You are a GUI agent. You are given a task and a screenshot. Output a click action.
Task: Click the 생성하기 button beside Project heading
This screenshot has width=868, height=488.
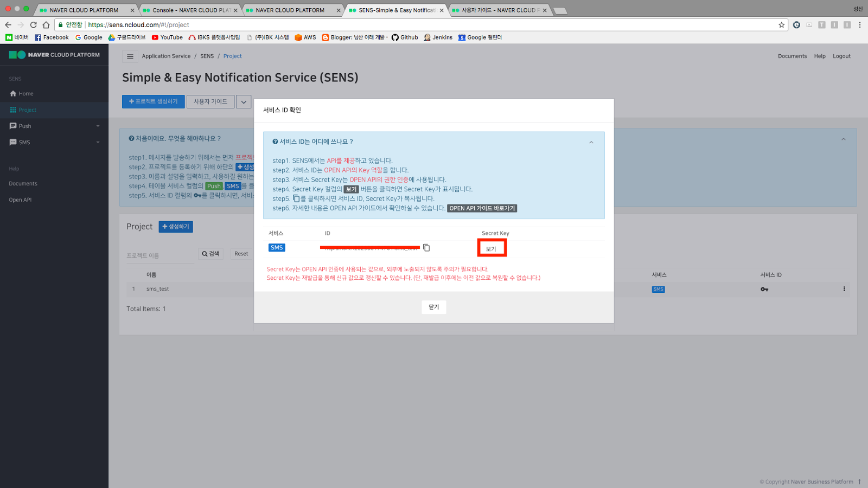click(176, 227)
